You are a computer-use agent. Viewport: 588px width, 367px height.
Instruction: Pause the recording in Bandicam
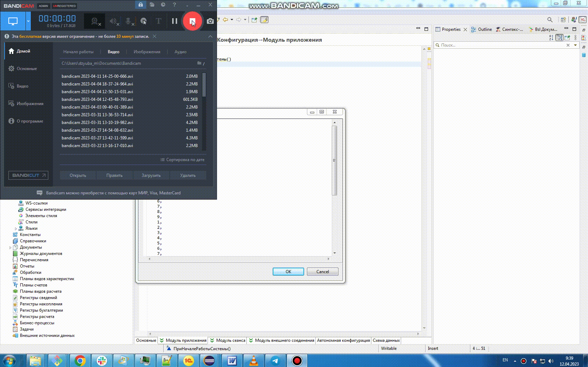pyautogui.click(x=175, y=21)
